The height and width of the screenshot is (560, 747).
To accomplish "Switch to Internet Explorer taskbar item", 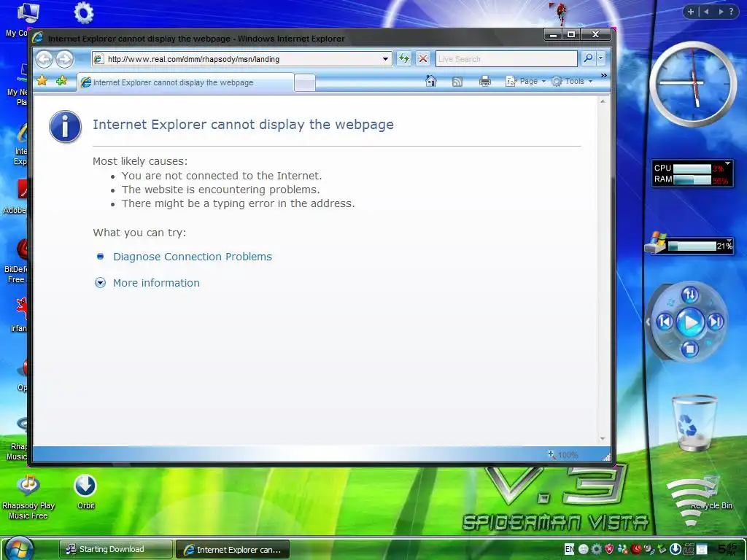I will coord(233,550).
